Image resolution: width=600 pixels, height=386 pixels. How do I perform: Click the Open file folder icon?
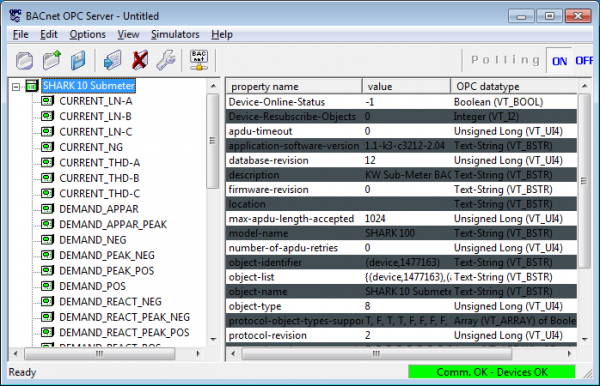point(52,60)
